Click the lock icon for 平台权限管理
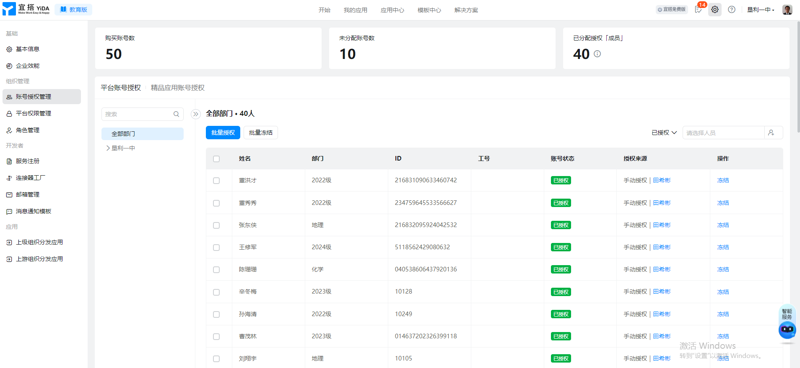The height and width of the screenshot is (368, 800). (x=9, y=113)
